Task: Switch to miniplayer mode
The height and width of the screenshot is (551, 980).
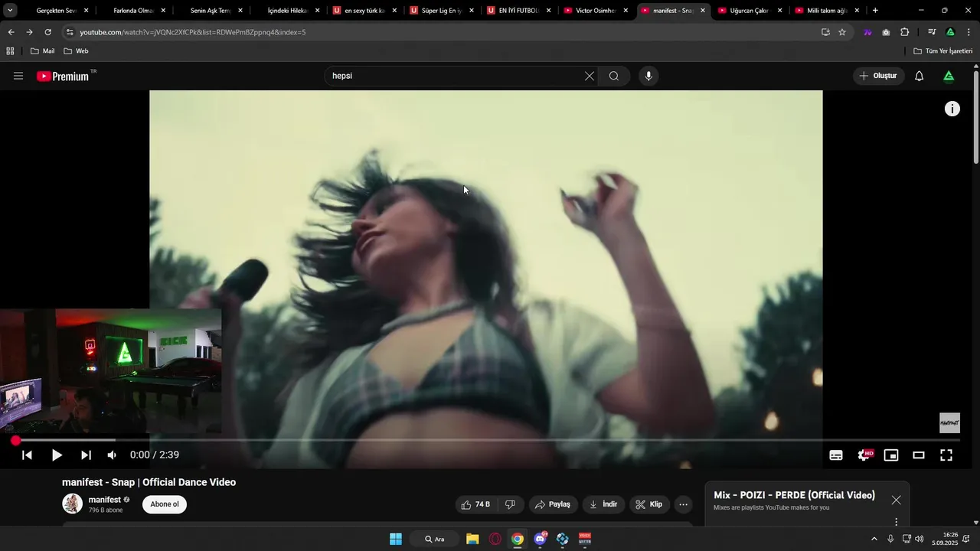Action: click(x=891, y=455)
